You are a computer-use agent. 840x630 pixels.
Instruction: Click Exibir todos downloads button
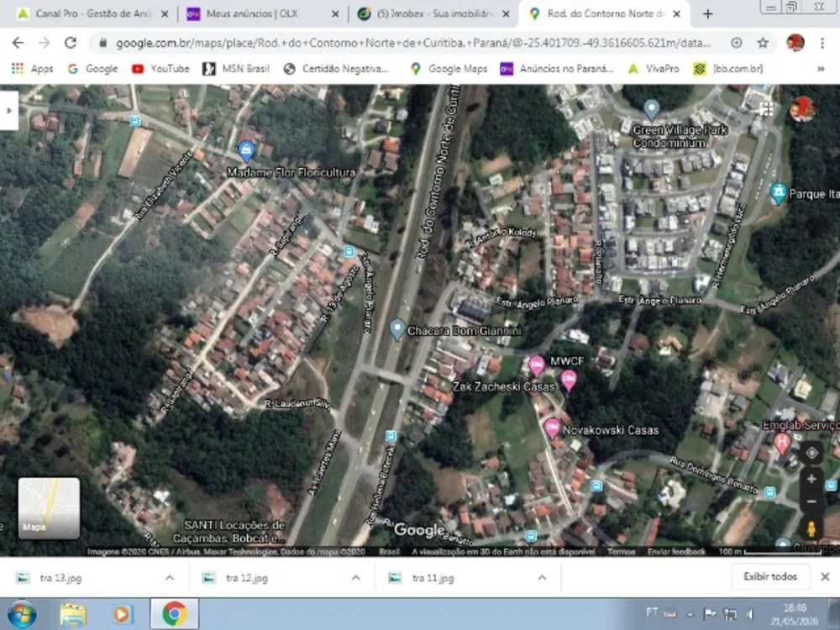click(x=770, y=577)
